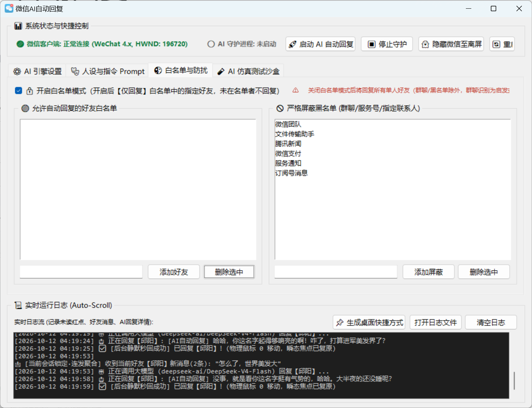The image size is (532, 408).
Task: Select 微信团队 in the blacklist
Action: point(288,124)
